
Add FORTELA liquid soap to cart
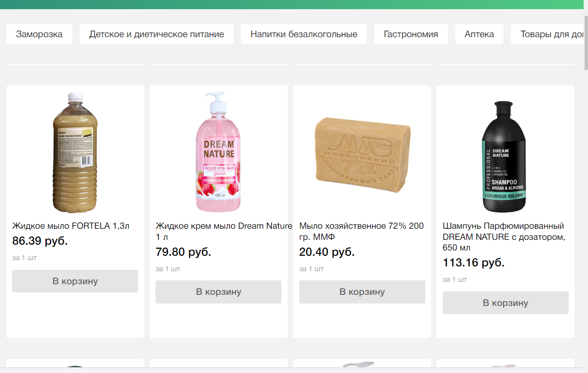click(x=75, y=281)
